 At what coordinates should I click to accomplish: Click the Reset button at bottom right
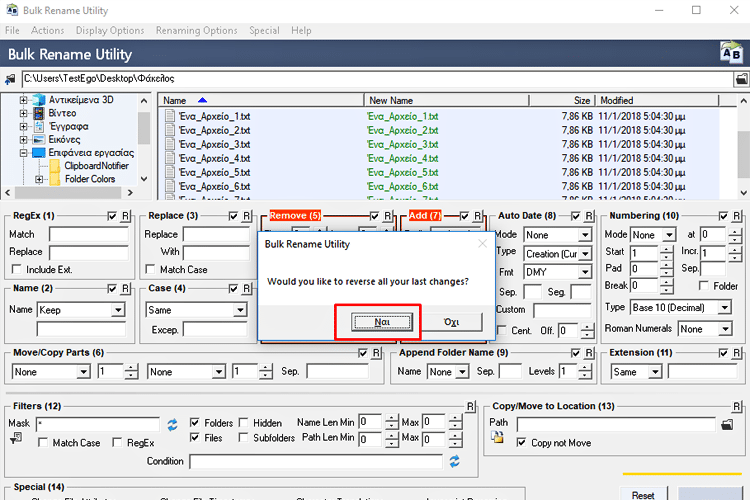[643, 495]
